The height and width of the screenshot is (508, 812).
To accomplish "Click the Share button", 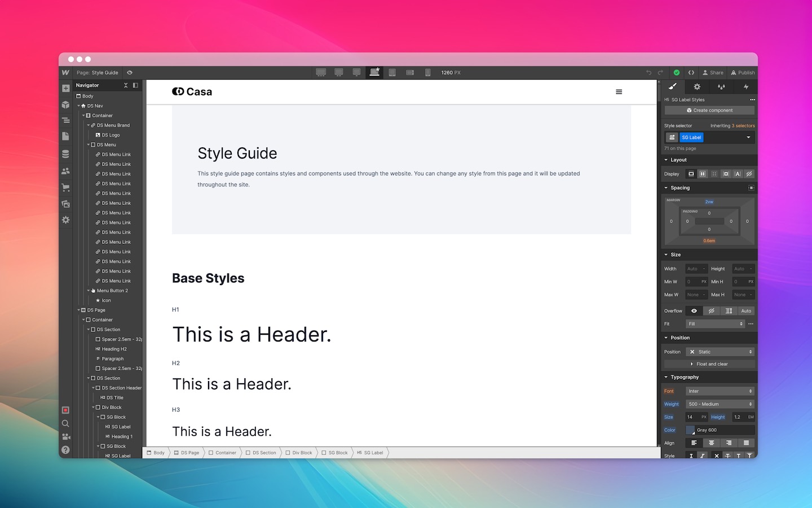I will tap(713, 72).
